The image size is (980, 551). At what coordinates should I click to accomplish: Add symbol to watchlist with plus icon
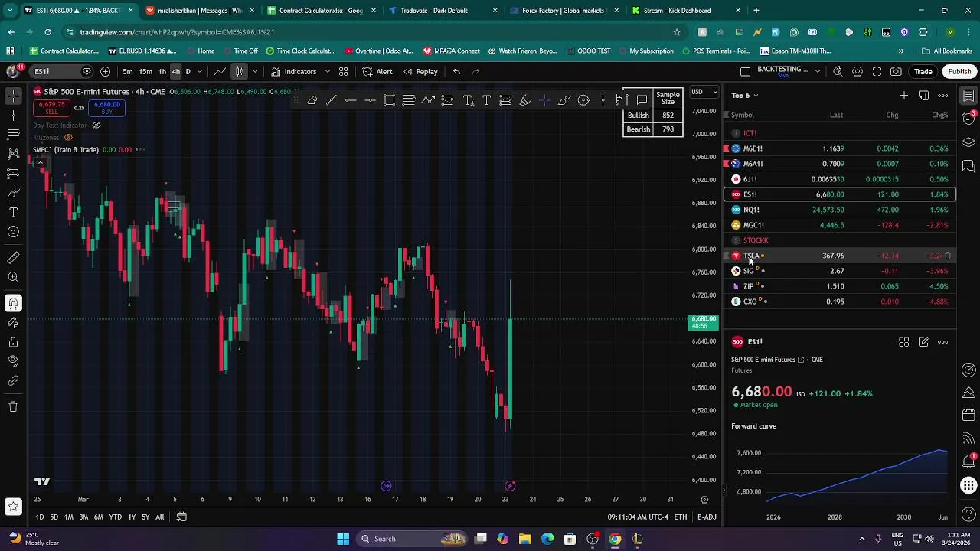point(904,96)
